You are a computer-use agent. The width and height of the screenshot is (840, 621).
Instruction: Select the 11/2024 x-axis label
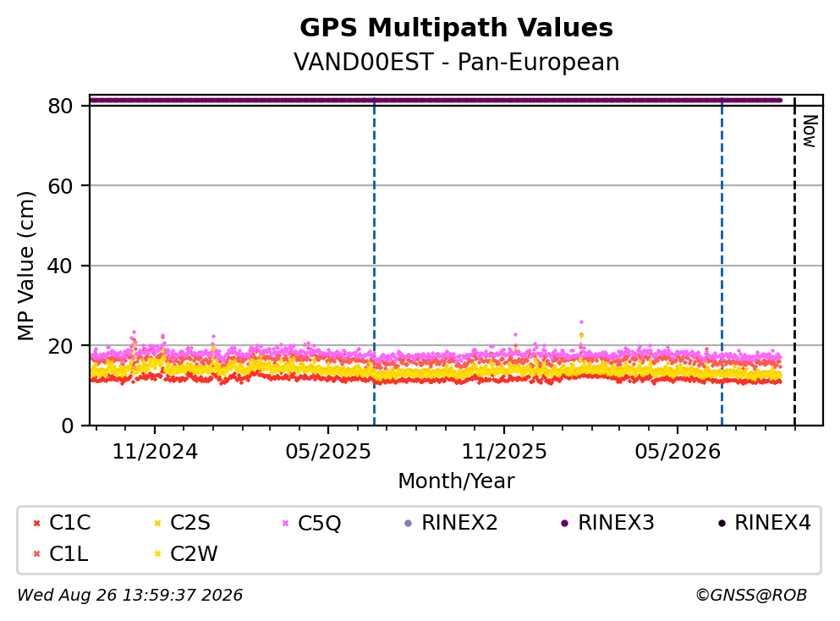tap(155, 452)
